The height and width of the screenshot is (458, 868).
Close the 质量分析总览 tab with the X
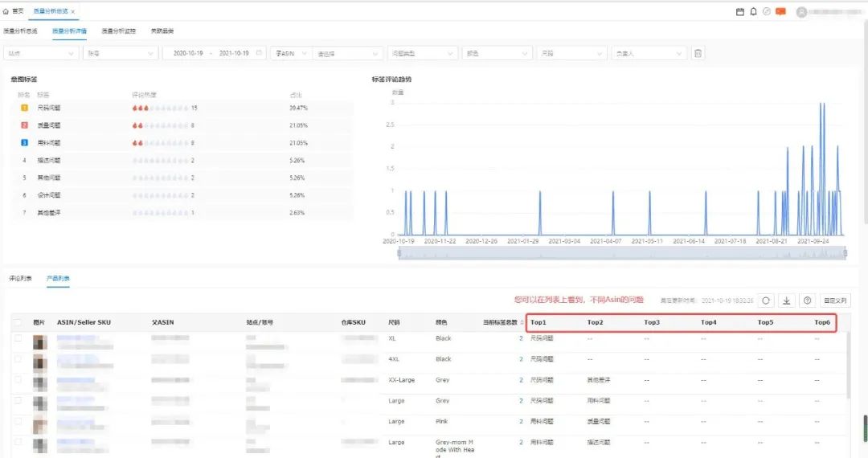click(73, 12)
